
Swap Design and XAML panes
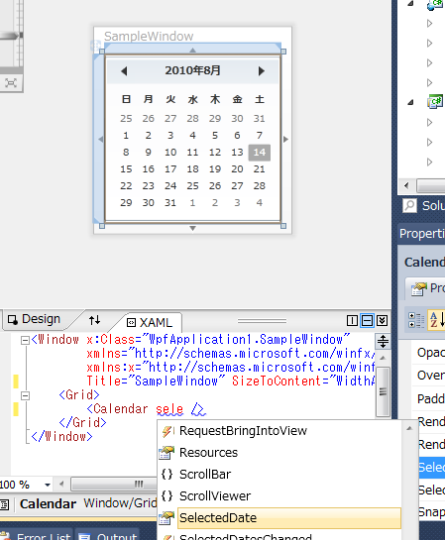click(x=95, y=320)
